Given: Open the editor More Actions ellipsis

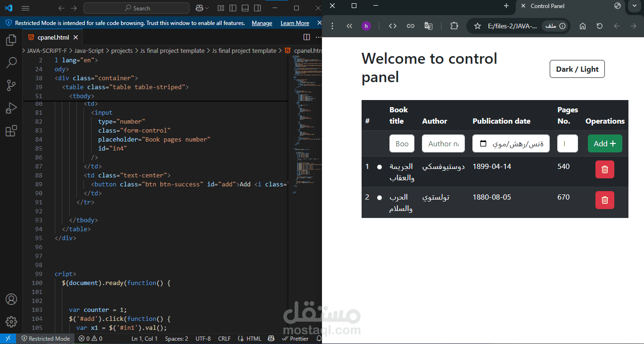Looking at the screenshot, I should [318, 37].
